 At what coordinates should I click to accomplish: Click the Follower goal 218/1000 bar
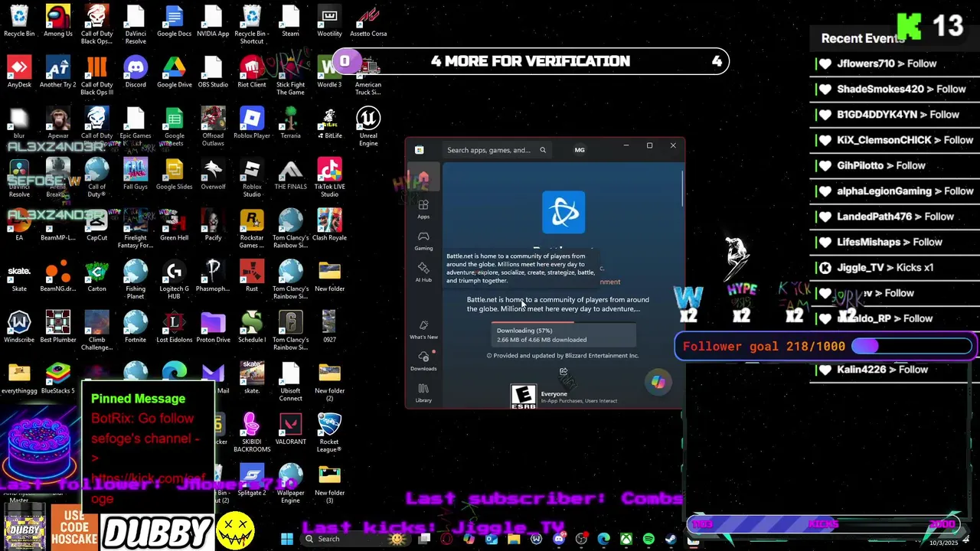(x=827, y=347)
